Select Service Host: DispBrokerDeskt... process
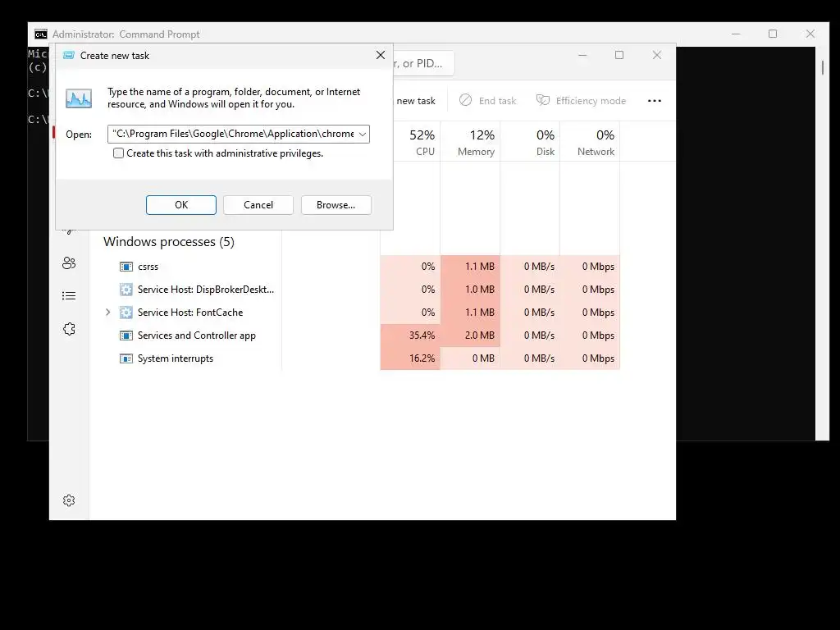Viewport: 840px width, 630px height. 206,290
